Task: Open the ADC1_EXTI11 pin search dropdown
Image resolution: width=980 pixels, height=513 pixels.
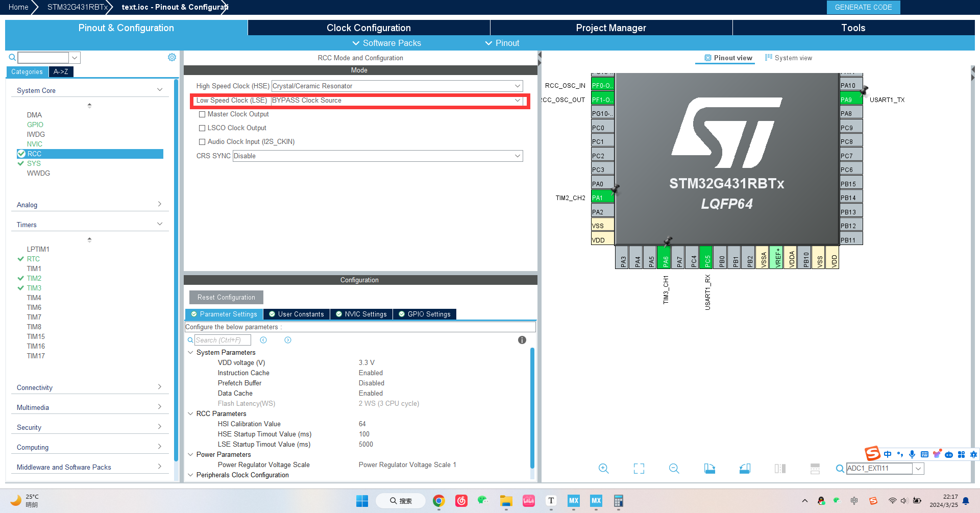Action: pos(918,469)
